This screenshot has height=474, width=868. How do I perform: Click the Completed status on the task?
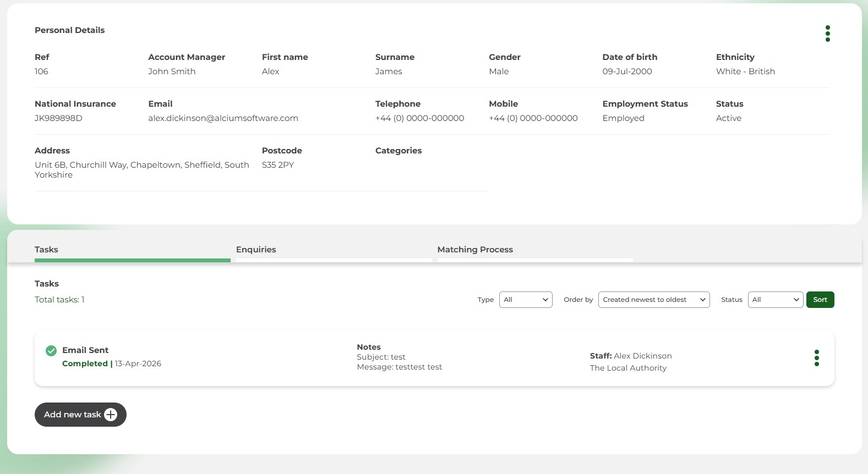(85, 363)
